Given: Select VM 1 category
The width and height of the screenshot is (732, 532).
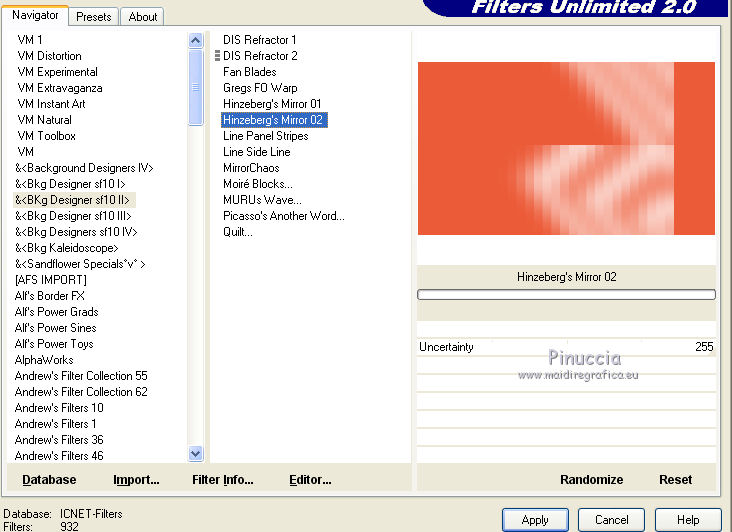Looking at the screenshot, I should (x=30, y=40).
